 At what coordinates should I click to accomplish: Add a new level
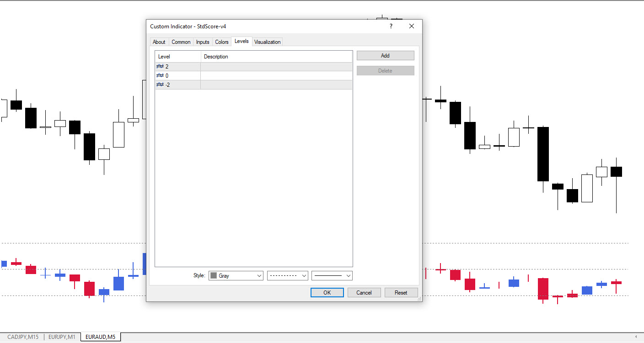click(x=385, y=56)
